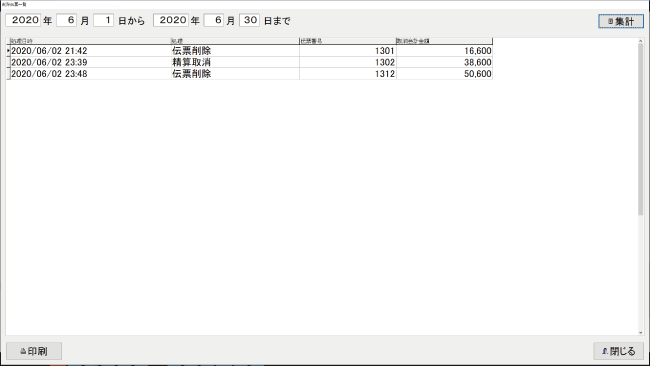Edit the end day field 30
650x366 pixels.
click(250, 20)
